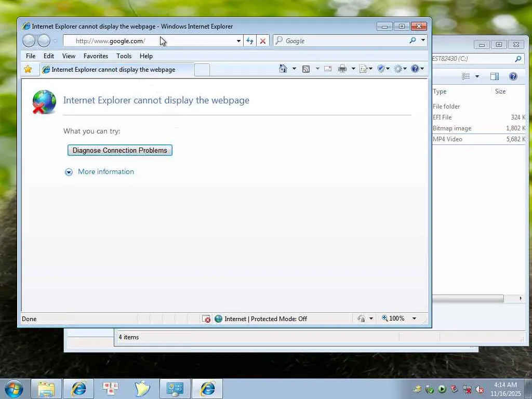Select the Internet zone globe icon
Screen dimensions: 532x399
coord(219,318)
